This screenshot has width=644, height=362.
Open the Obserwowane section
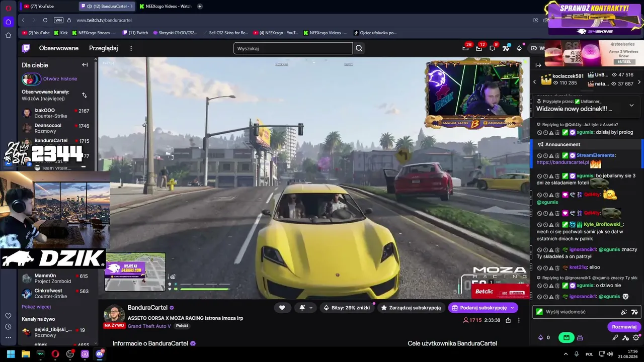[x=59, y=48]
